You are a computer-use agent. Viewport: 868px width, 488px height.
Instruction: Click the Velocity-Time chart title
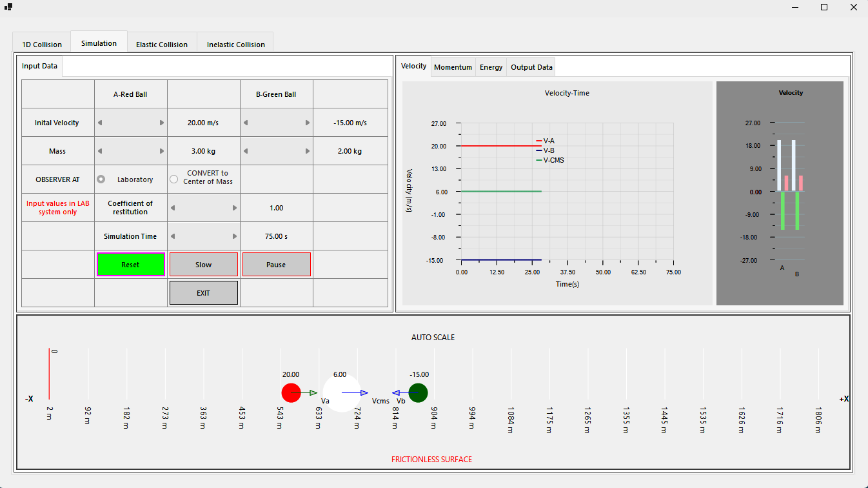pos(567,93)
